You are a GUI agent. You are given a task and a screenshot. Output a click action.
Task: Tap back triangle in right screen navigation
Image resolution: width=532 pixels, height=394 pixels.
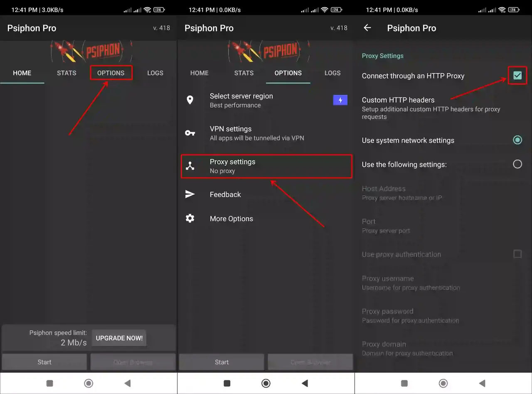tap(483, 383)
